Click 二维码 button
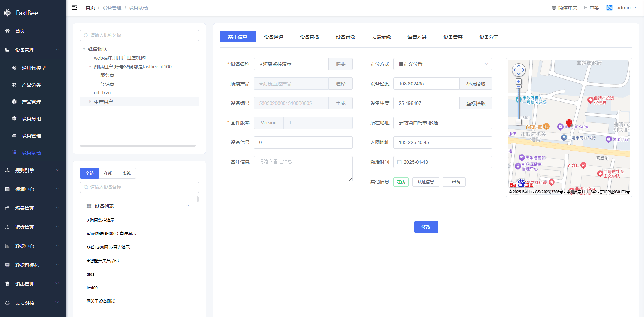 tap(454, 182)
